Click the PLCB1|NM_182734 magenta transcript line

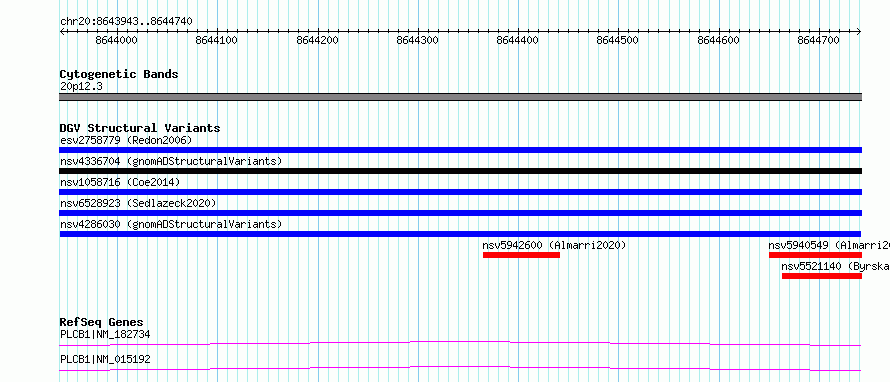pos(460,343)
